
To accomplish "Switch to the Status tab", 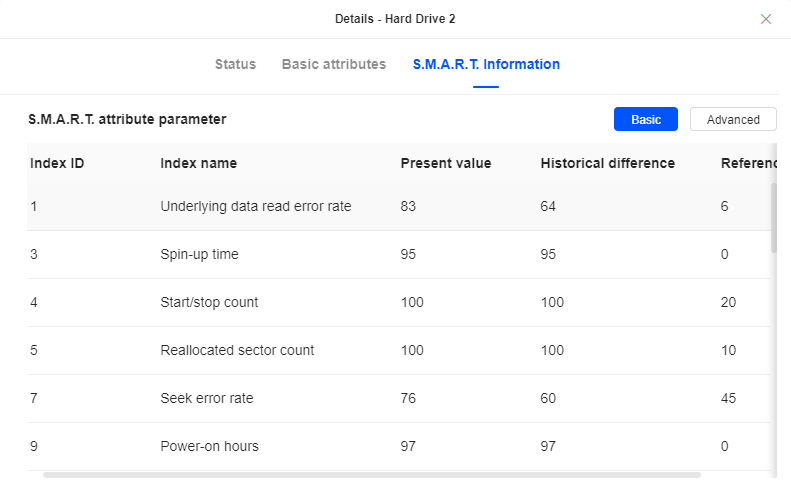I will click(235, 64).
